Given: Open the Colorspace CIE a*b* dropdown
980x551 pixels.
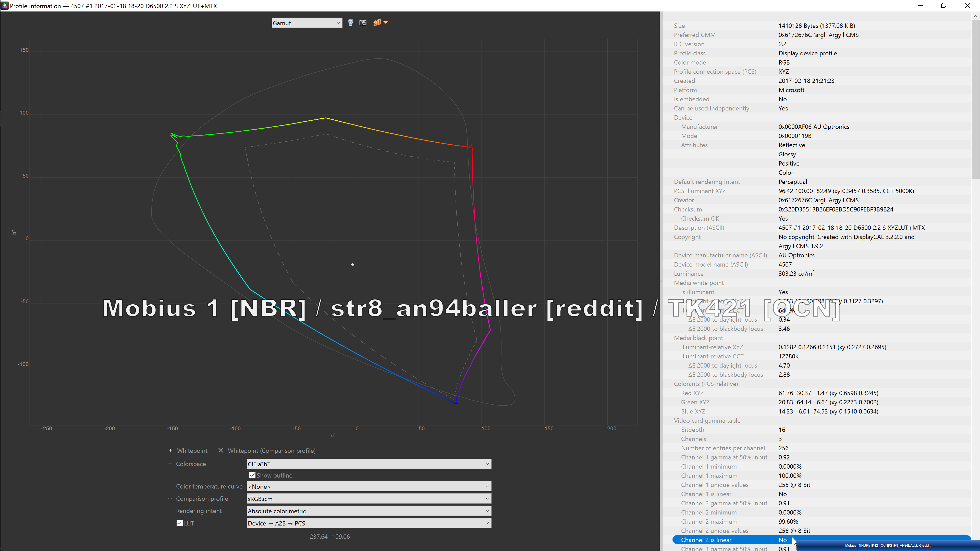Looking at the screenshot, I should [369, 464].
